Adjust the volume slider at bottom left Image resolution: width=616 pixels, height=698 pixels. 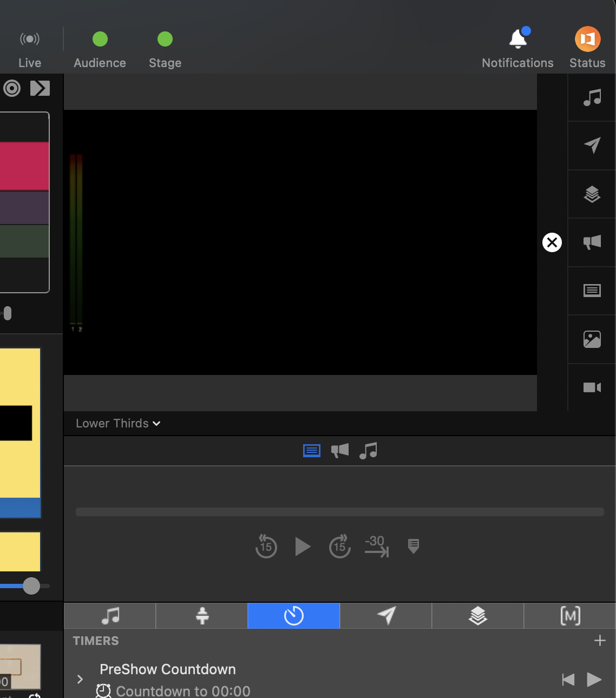coord(31,585)
